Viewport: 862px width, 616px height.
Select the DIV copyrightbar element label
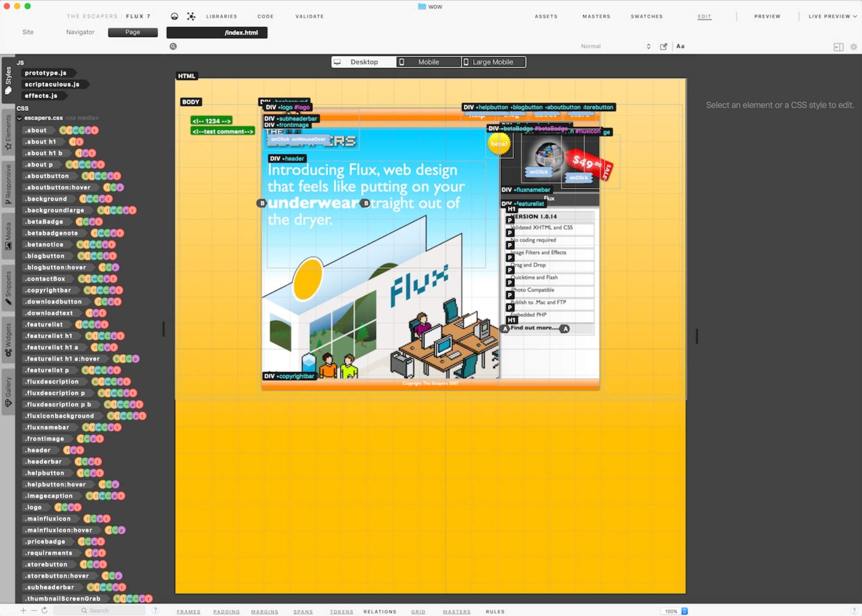coord(289,376)
